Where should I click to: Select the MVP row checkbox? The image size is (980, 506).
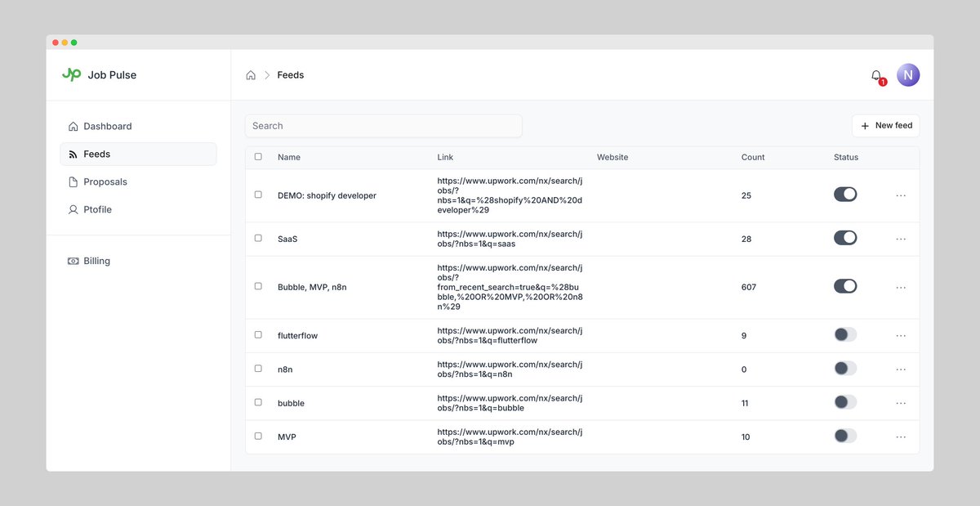click(258, 436)
